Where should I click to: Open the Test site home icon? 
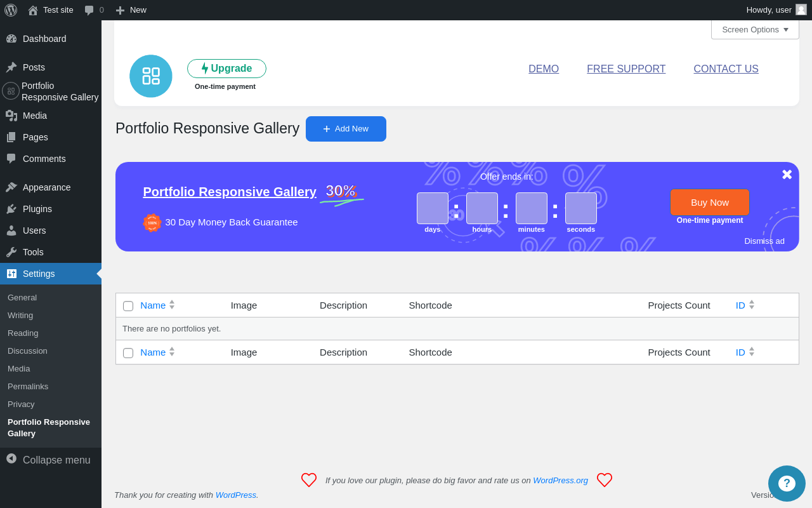[x=33, y=10]
